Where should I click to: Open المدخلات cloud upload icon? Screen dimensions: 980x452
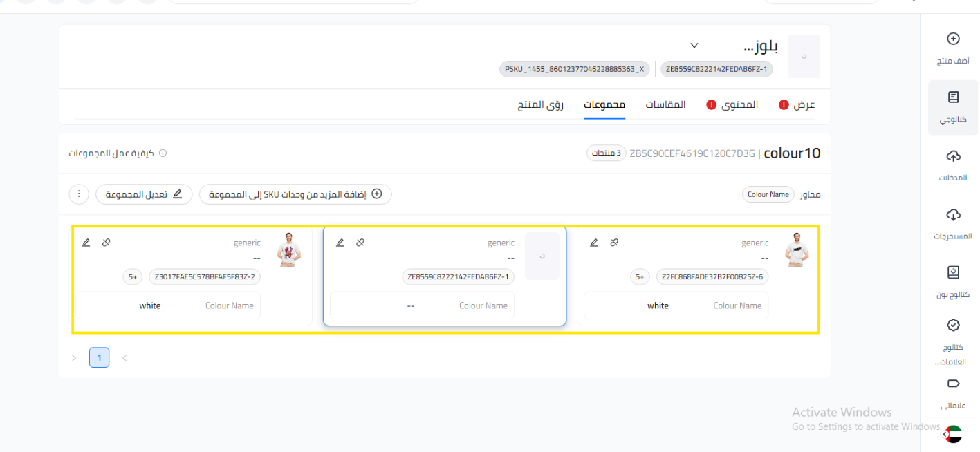click(952, 156)
